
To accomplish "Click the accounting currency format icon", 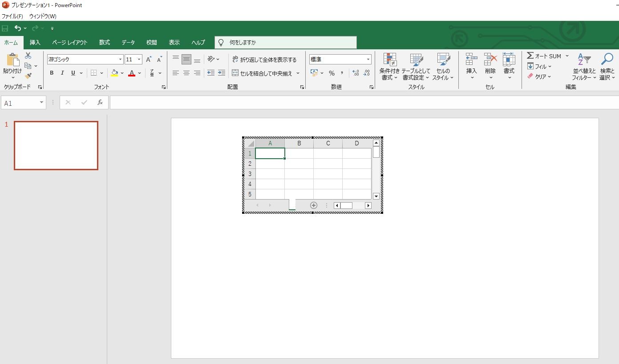I will [x=315, y=73].
